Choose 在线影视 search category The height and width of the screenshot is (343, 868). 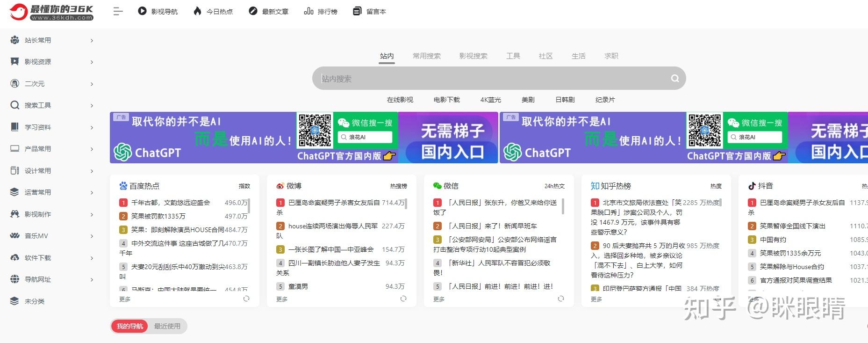(x=400, y=100)
